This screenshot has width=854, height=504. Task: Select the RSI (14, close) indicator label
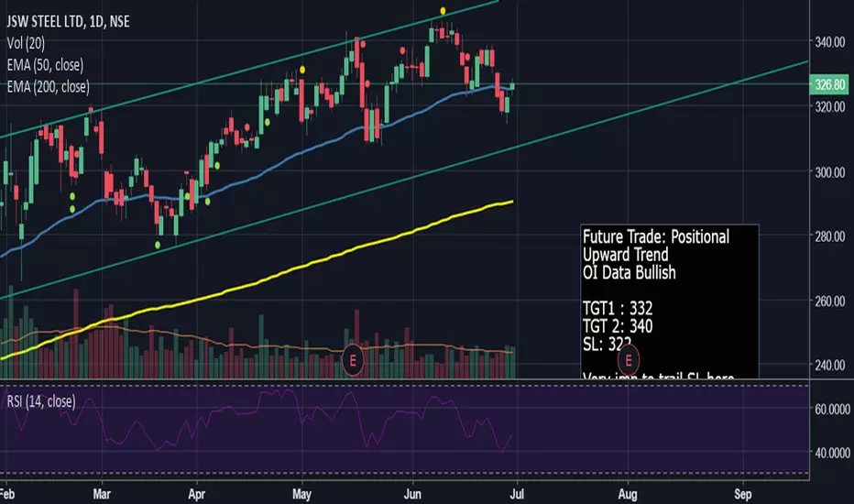[x=41, y=401]
